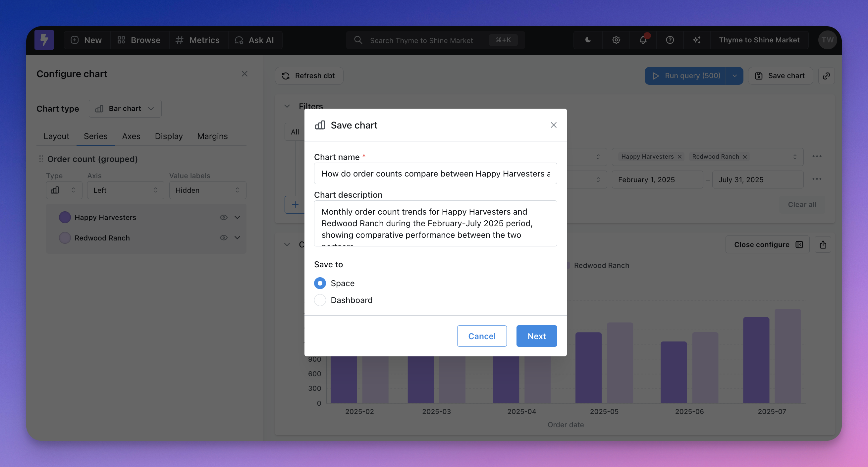Viewport: 868px width, 467px height.
Task: Open the settings gear icon
Action: click(616, 40)
